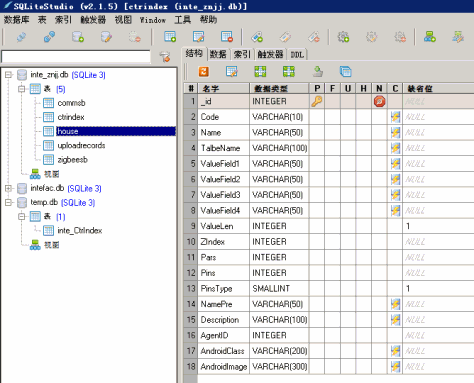Open the Window menu

pyautogui.click(x=153, y=20)
